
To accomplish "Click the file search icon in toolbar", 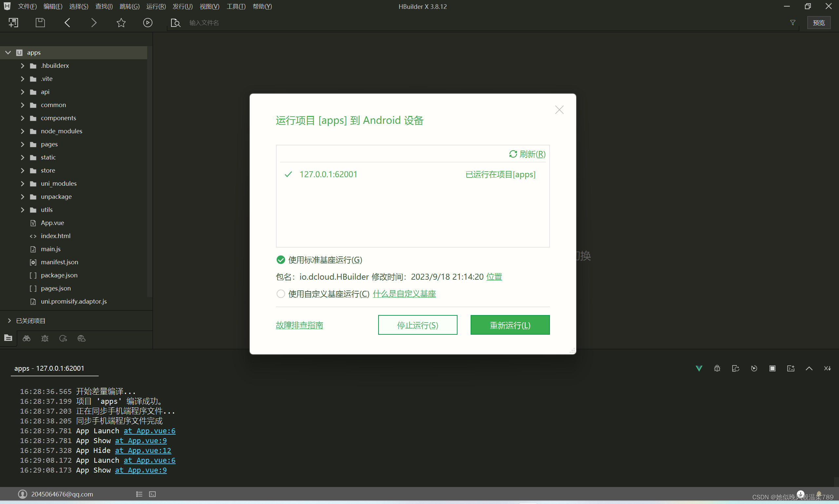I will click(x=175, y=23).
